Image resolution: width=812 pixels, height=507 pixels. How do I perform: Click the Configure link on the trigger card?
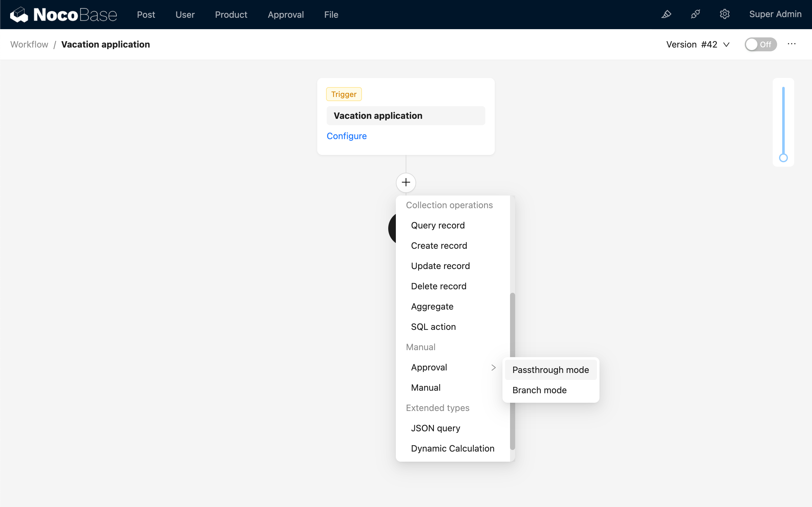347,136
